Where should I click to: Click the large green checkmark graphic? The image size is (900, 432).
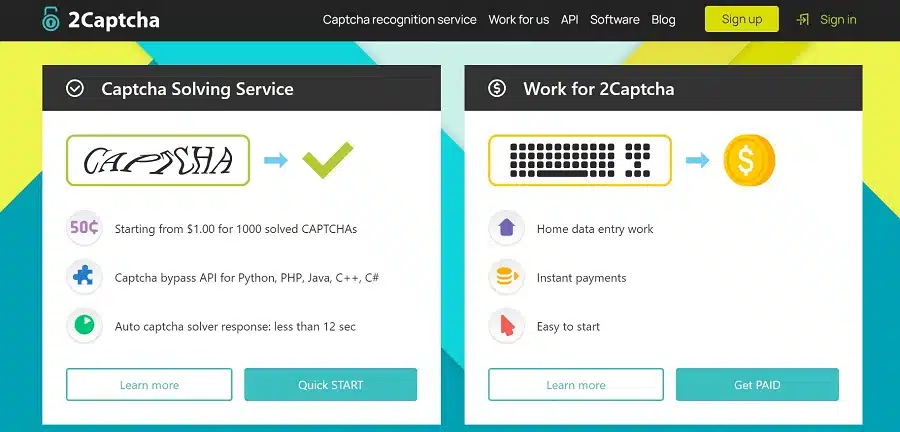tap(328, 160)
